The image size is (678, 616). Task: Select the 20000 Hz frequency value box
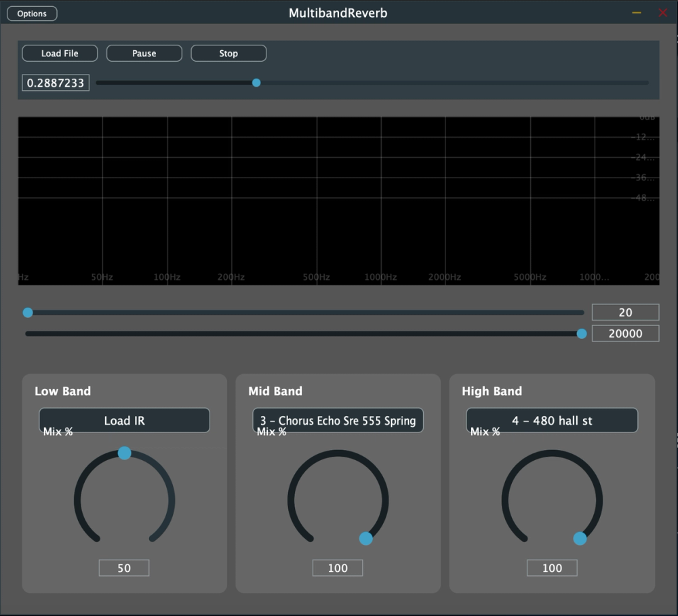click(x=625, y=333)
